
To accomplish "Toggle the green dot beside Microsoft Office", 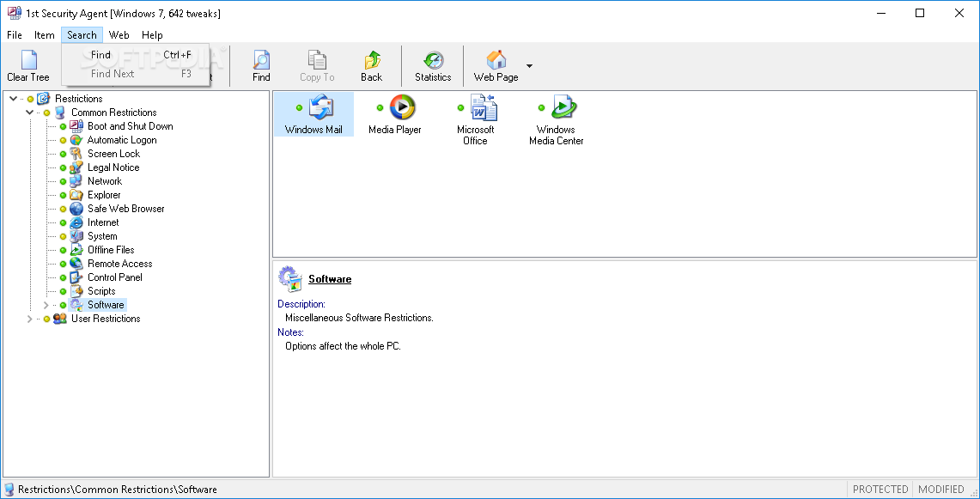I will [460, 108].
